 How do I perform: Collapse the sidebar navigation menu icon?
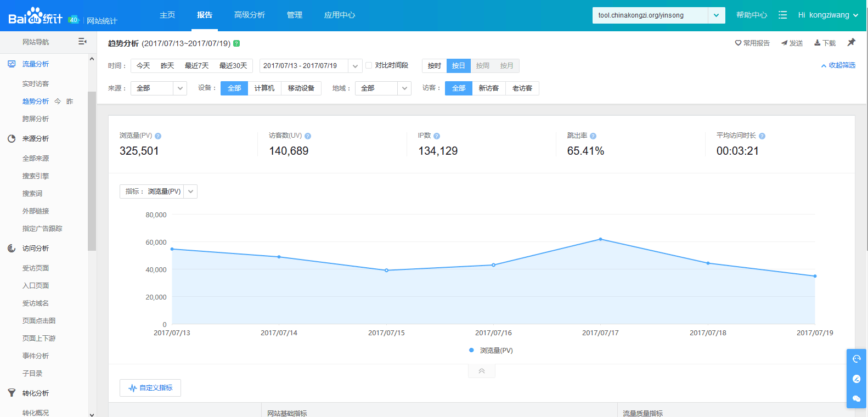click(82, 42)
